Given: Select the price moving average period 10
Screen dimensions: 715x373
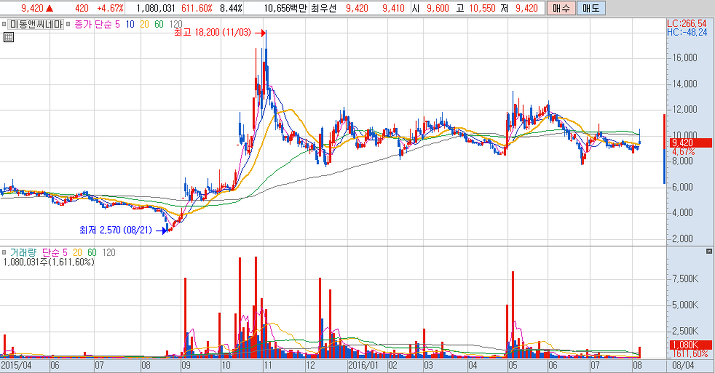Looking at the screenshot, I should [130, 24].
